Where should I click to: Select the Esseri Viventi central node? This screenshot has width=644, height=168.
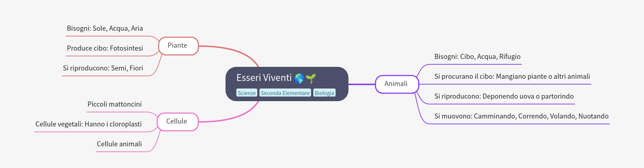[x=287, y=84]
